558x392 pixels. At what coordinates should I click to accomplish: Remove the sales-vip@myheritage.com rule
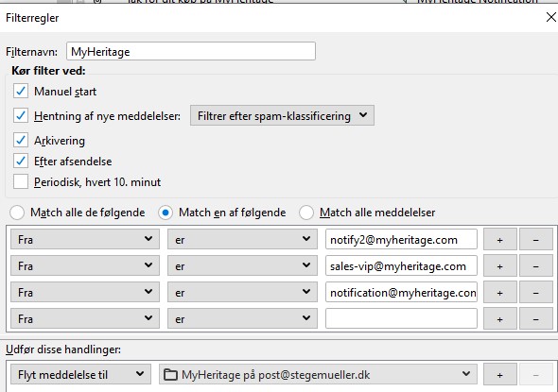tap(535, 265)
